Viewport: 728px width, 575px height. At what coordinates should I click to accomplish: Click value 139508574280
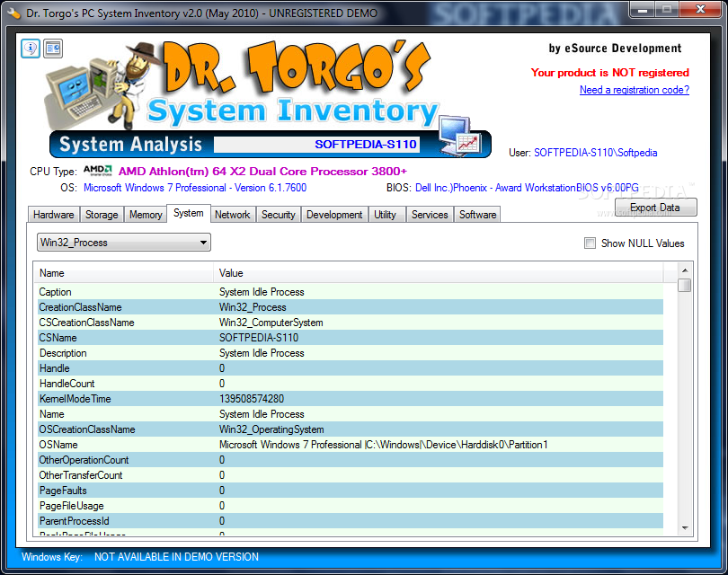coord(251,399)
